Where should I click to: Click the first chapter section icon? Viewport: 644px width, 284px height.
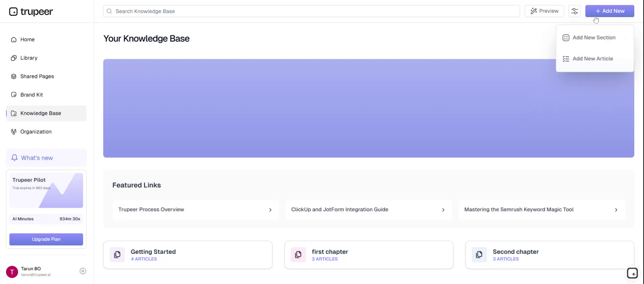click(299, 255)
